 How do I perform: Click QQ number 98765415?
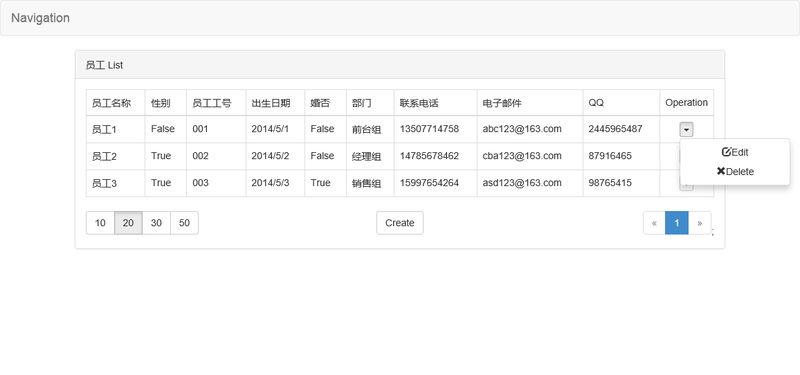(610, 183)
